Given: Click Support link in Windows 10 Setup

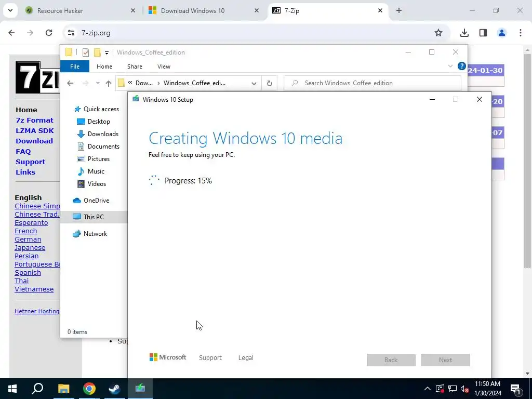Looking at the screenshot, I should 210,357.
